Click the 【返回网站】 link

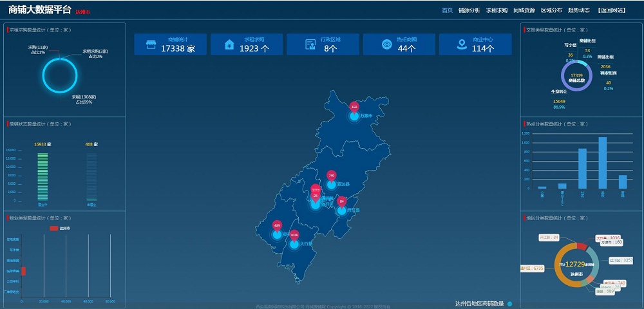(612, 10)
